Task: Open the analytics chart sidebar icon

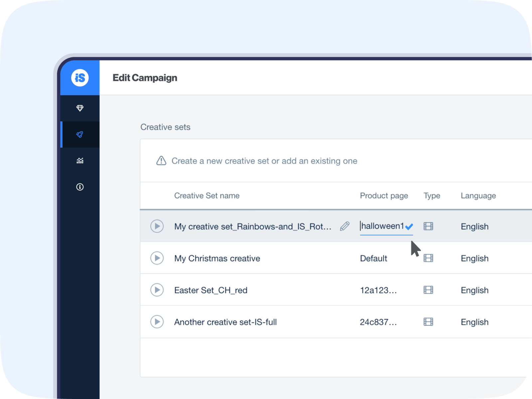Action: pos(80,161)
